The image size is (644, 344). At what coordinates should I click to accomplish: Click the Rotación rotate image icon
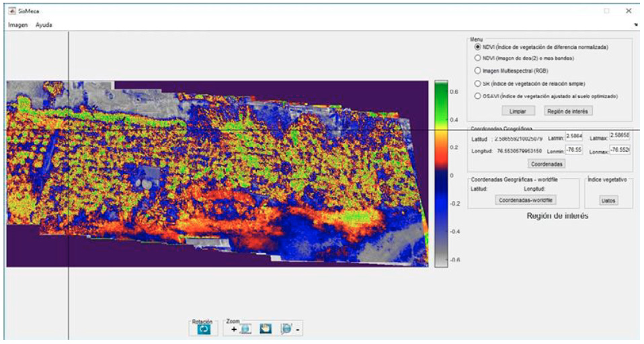click(204, 329)
